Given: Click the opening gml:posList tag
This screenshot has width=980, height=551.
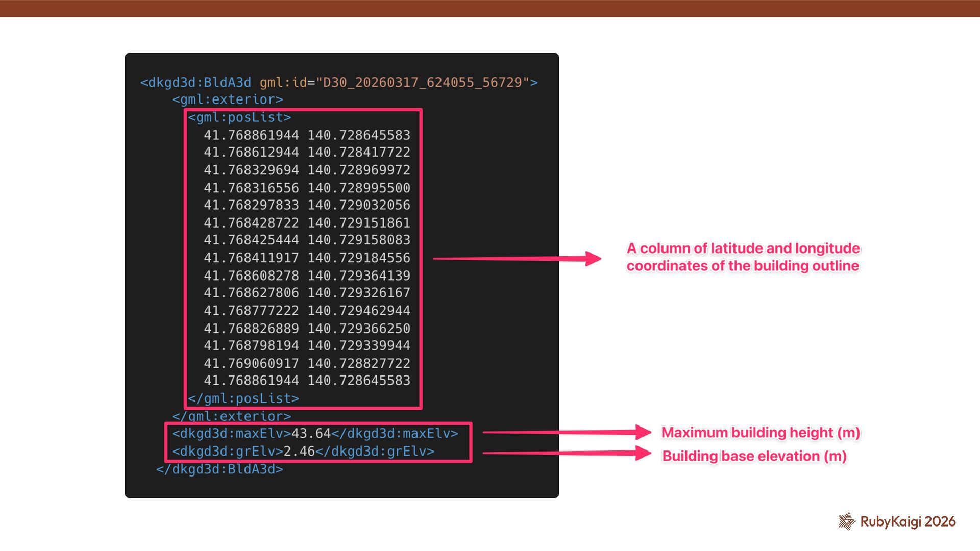Looking at the screenshot, I should [x=239, y=117].
